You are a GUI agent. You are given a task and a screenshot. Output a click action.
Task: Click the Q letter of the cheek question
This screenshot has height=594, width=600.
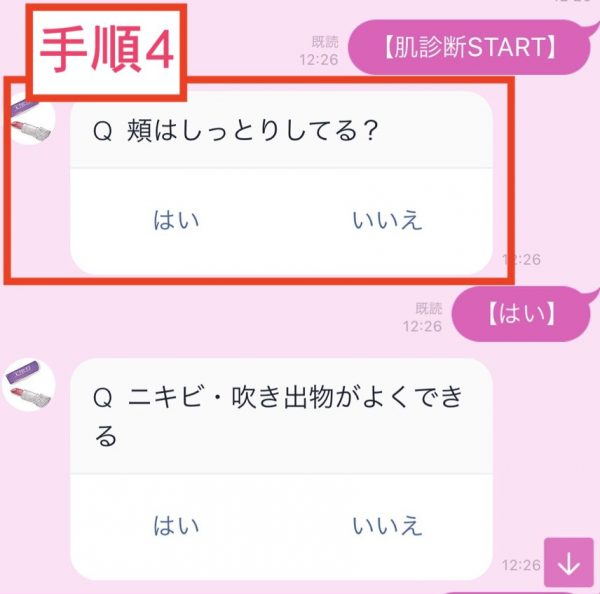pyautogui.click(x=103, y=131)
